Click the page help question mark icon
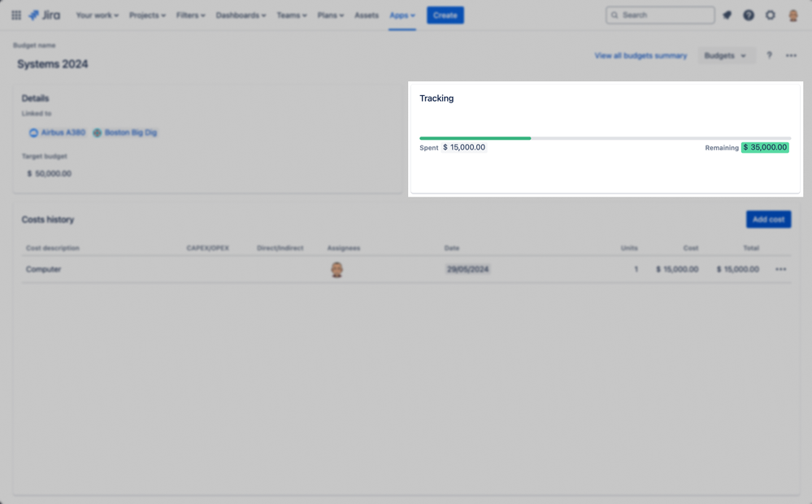Image resolution: width=812 pixels, height=504 pixels. point(769,55)
